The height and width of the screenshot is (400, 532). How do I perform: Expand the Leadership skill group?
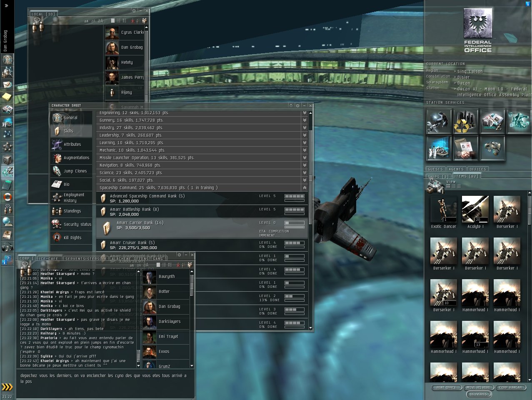[305, 135]
